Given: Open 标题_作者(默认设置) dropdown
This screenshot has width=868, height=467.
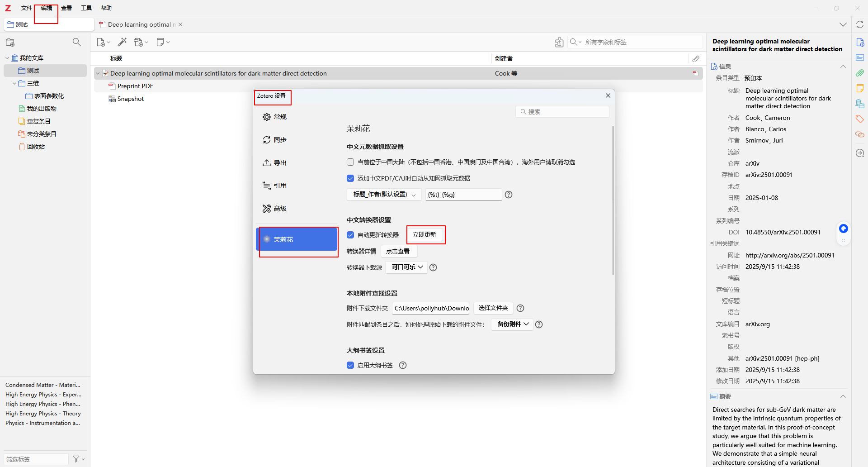Looking at the screenshot, I should tap(384, 195).
